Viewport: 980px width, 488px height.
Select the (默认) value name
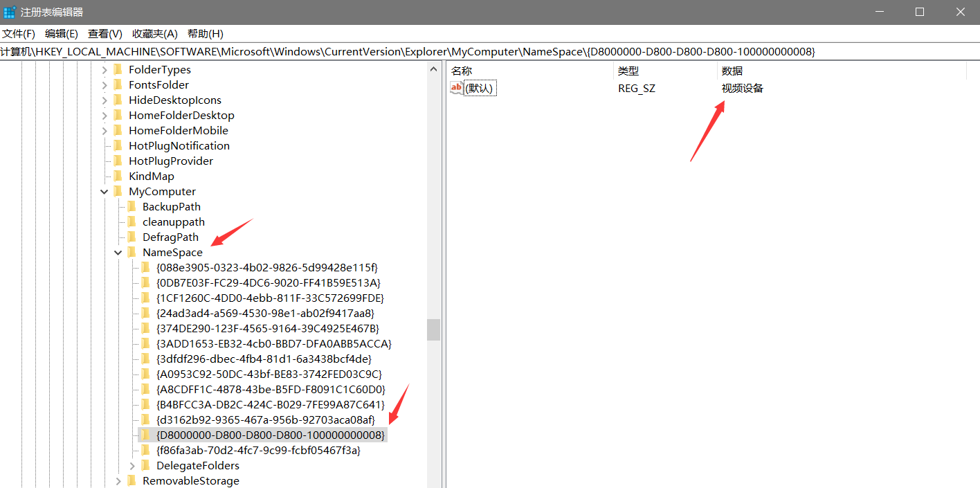(480, 89)
